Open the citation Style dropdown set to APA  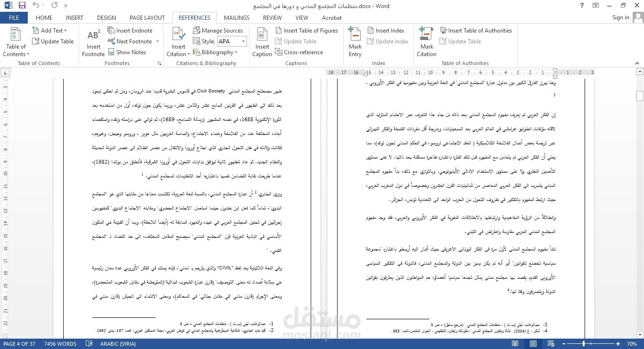point(243,41)
